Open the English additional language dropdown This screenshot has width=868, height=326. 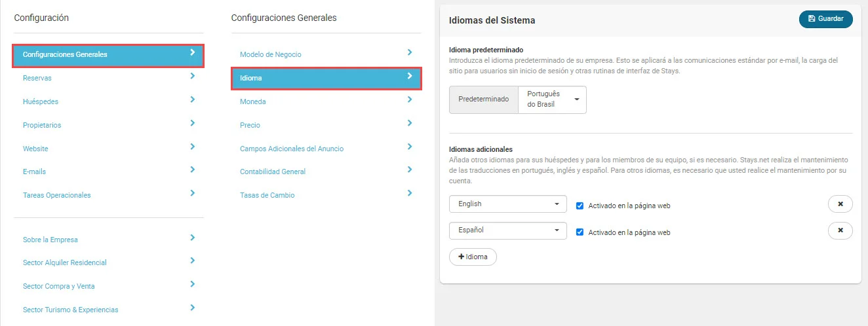pyautogui.click(x=507, y=204)
